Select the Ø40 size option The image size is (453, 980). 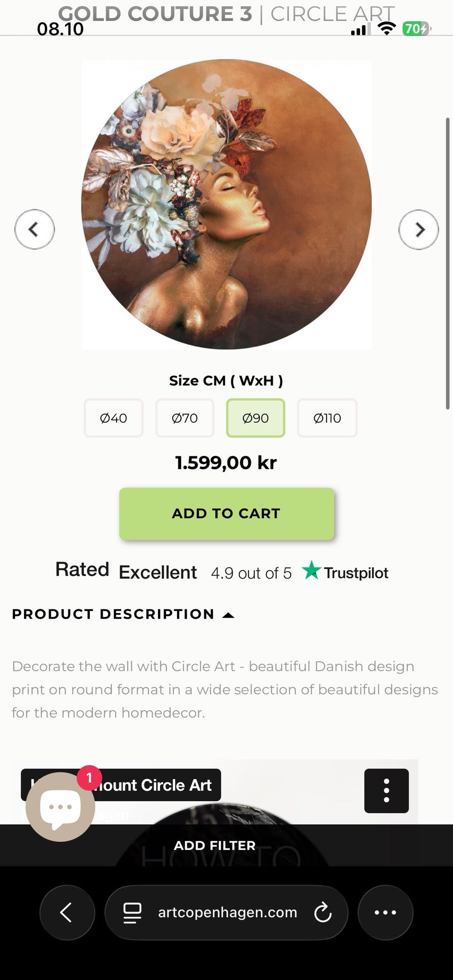click(113, 418)
